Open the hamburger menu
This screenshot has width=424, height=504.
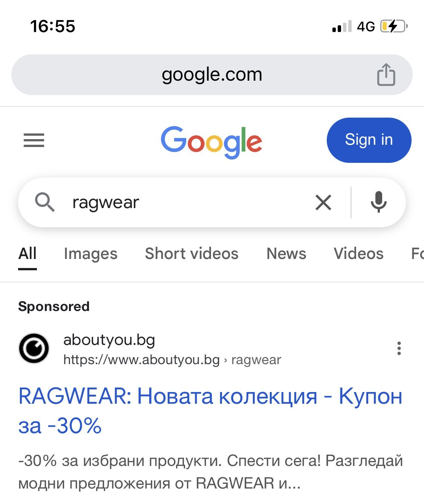click(x=34, y=140)
